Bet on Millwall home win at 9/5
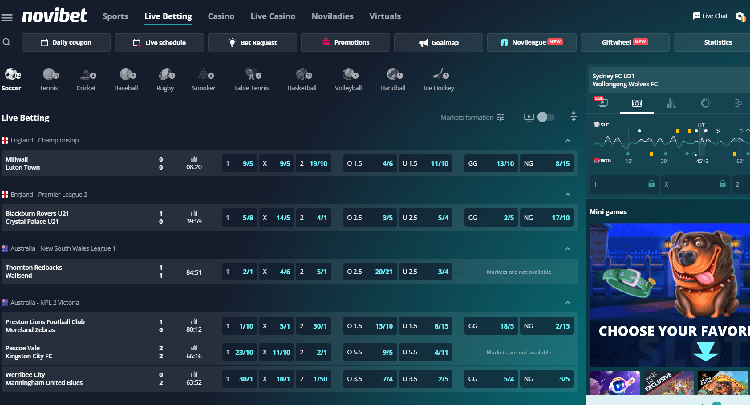The height and width of the screenshot is (405, 750). pos(237,163)
